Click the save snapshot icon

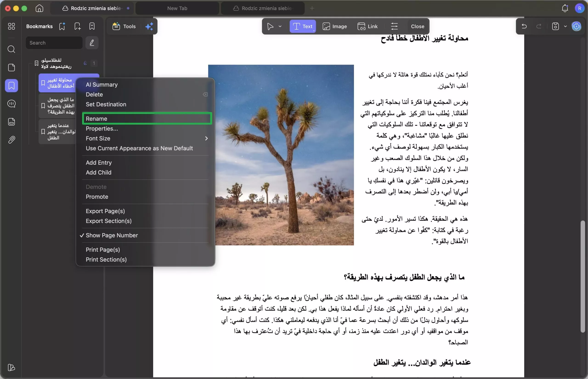click(x=555, y=26)
